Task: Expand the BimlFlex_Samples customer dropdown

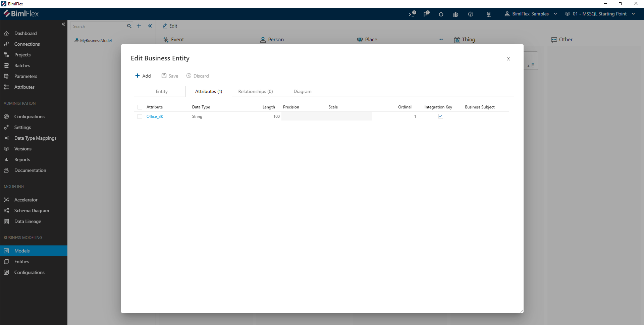Action: coord(555,14)
